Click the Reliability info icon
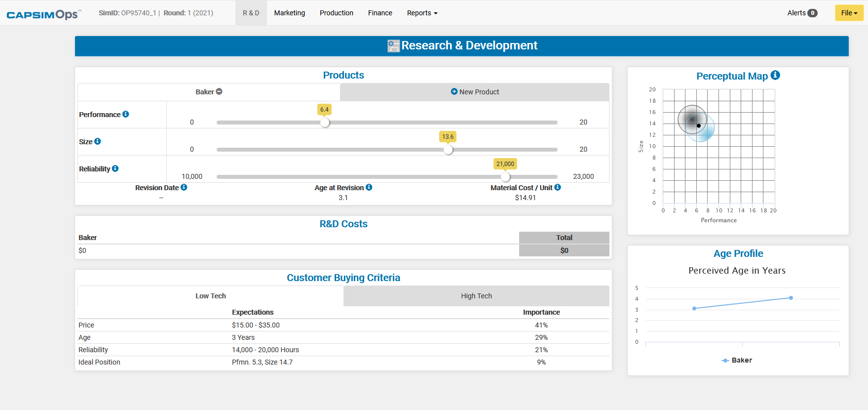 pyautogui.click(x=115, y=168)
